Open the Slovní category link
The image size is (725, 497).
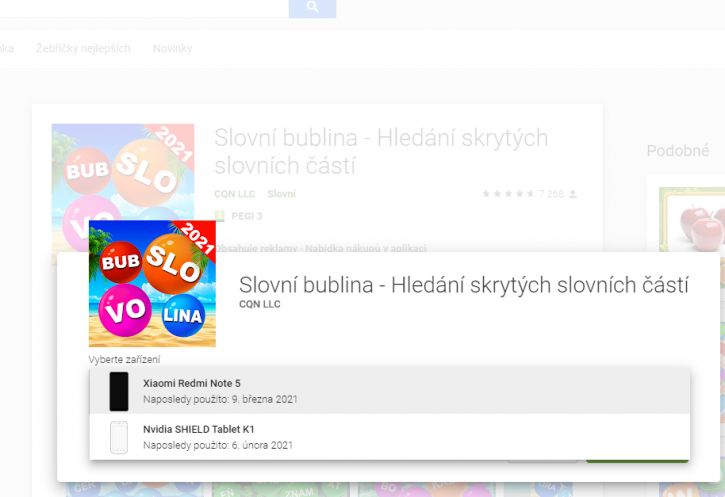click(x=281, y=194)
